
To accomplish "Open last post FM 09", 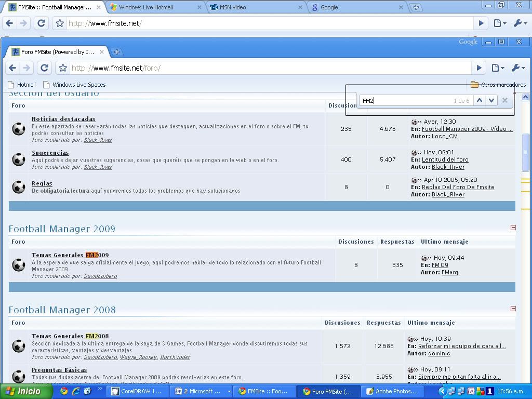I will (x=440, y=265).
